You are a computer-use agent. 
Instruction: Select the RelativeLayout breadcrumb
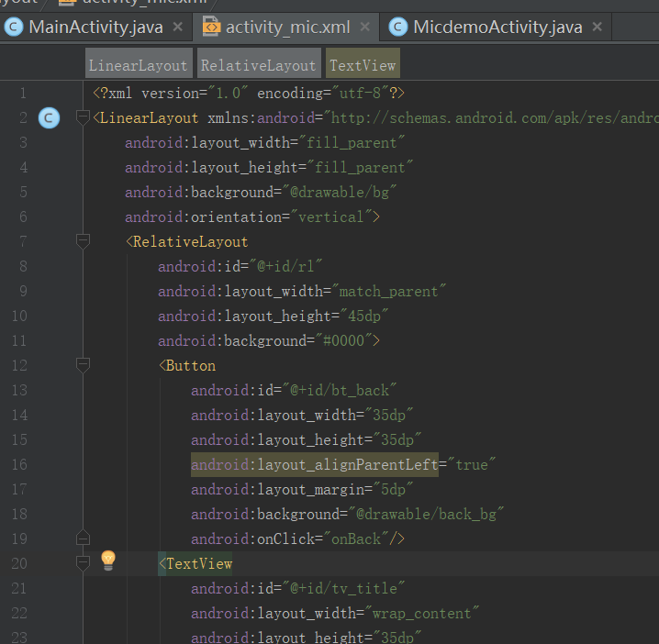pyautogui.click(x=259, y=63)
